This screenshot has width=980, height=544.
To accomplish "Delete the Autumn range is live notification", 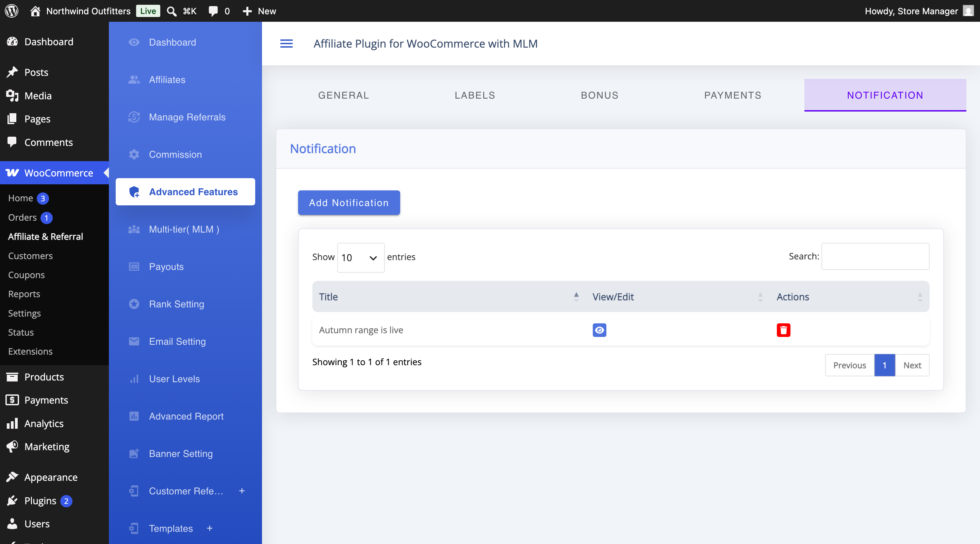I will coord(783,330).
